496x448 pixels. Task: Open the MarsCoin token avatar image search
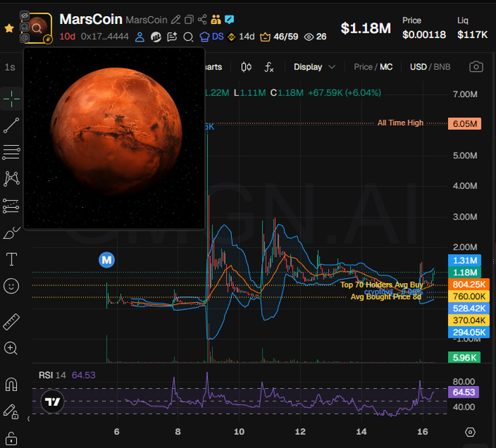(36, 28)
